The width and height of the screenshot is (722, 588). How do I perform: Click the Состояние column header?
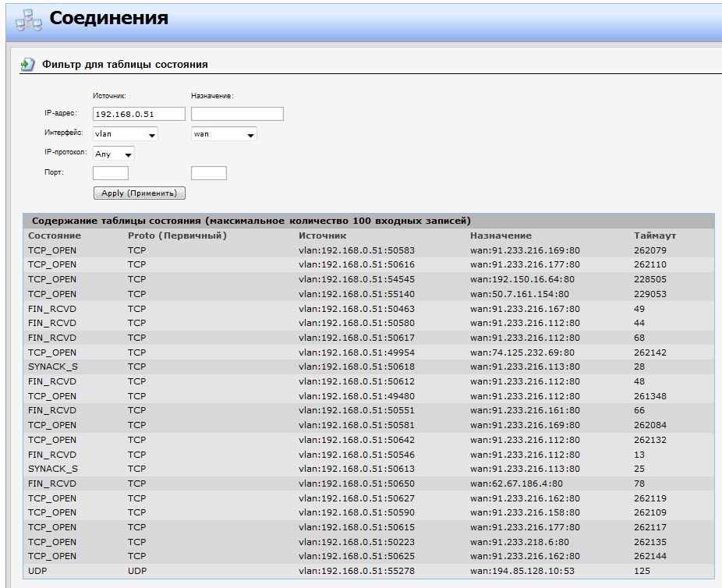pos(55,236)
